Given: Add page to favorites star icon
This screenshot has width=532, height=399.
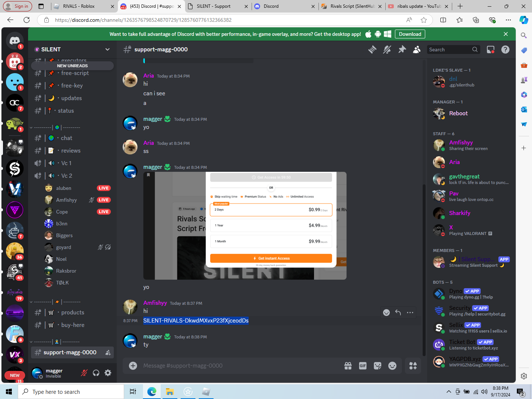Looking at the screenshot, I should 424,20.
